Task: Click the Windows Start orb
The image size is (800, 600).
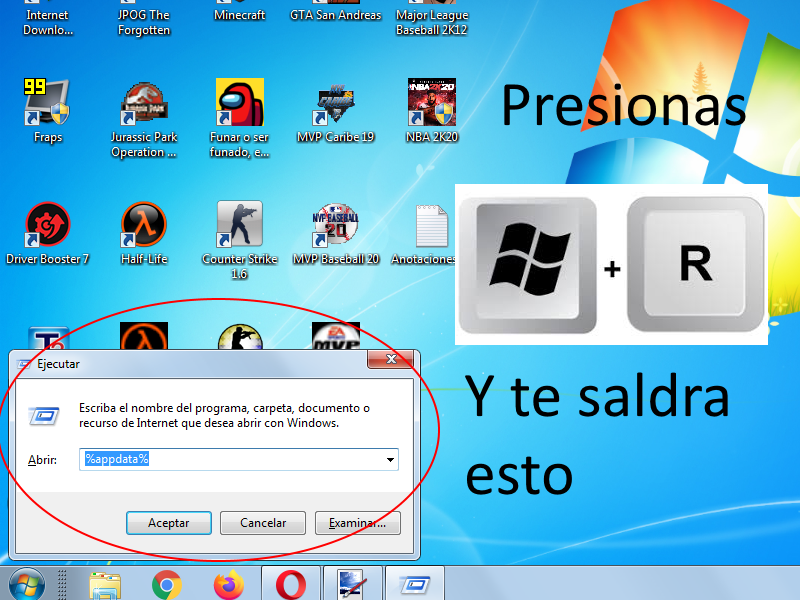Action: [25, 584]
